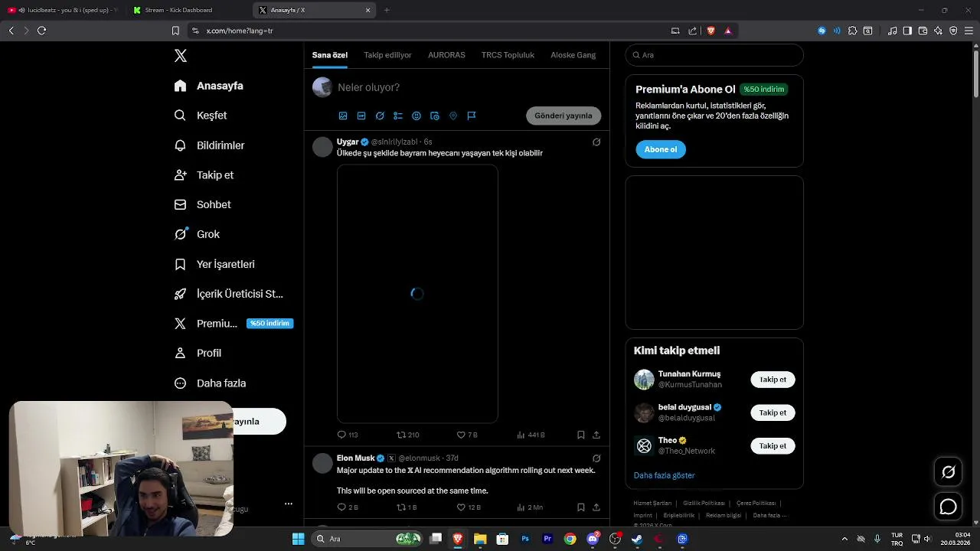Image resolution: width=980 pixels, height=551 pixels.
Task: Click the Shazam extension icon
Action: tap(822, 31)
